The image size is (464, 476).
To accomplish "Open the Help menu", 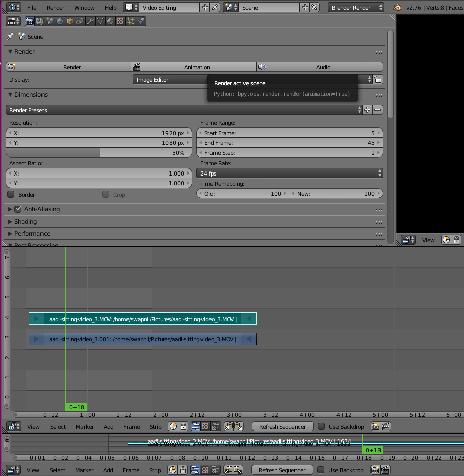I will click(110, 7).
